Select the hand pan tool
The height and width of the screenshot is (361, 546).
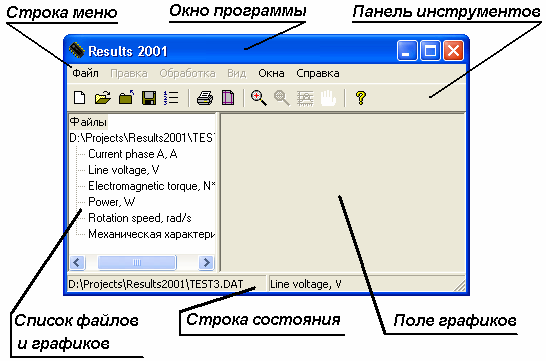(x=328, y=98)
